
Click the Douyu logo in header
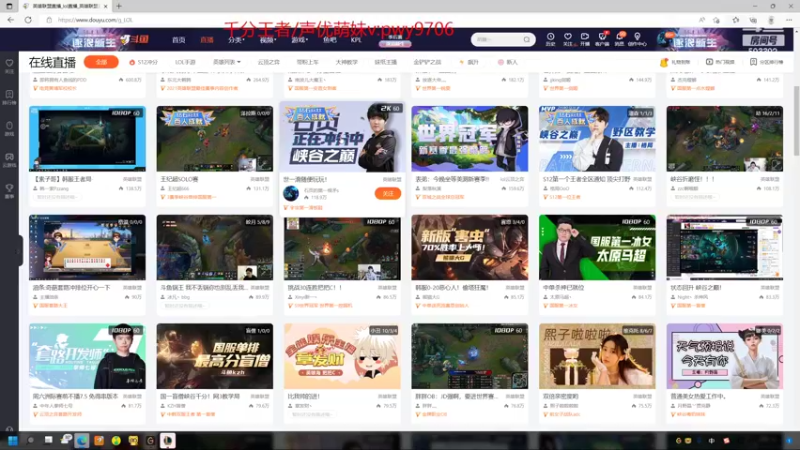pyautogui.click(x=136, y=39)
